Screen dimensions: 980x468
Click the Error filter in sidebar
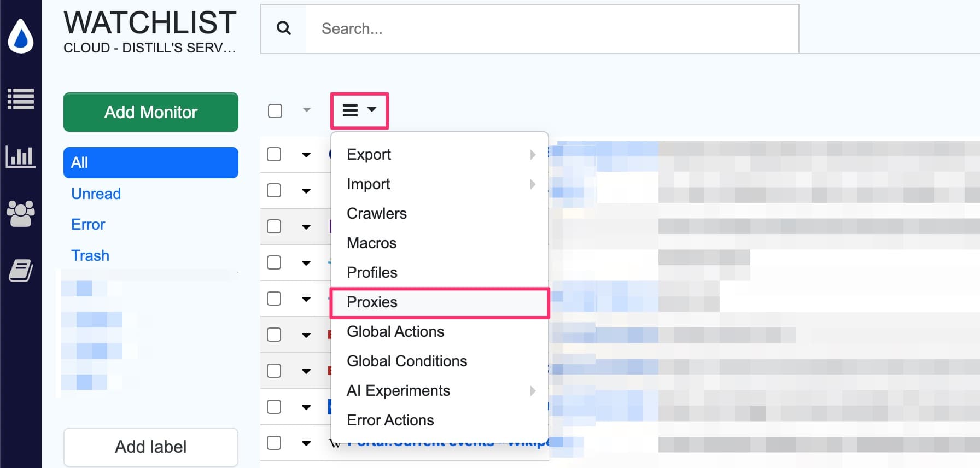pyautogui.click(x=87, y=224)
